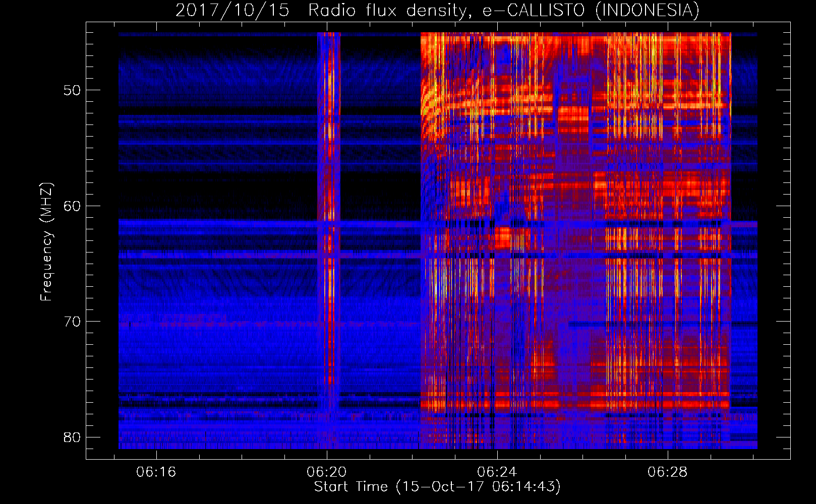Image resolution: width=816 pixels, height=504 pixels.
Task: Click the Start Time axis label
Action: point(437,487)
